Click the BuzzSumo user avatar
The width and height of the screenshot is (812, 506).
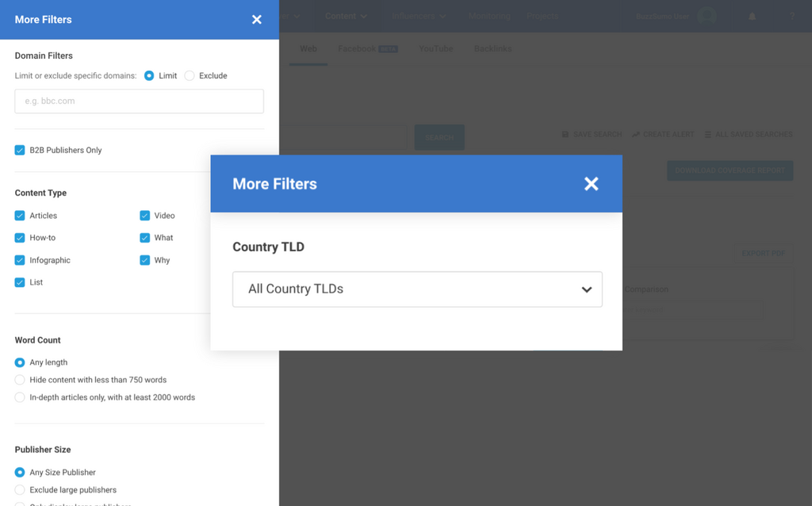click(x=706, y=17)
